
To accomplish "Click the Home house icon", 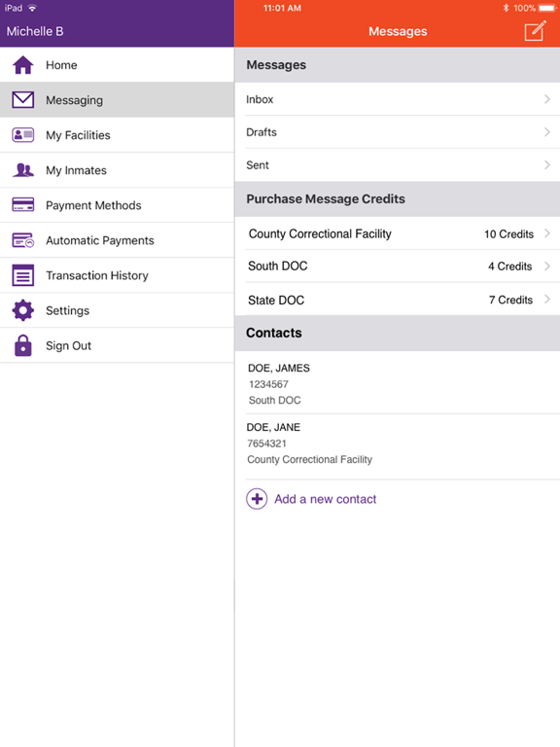I will pyautogui.click(x=23, y=65).
